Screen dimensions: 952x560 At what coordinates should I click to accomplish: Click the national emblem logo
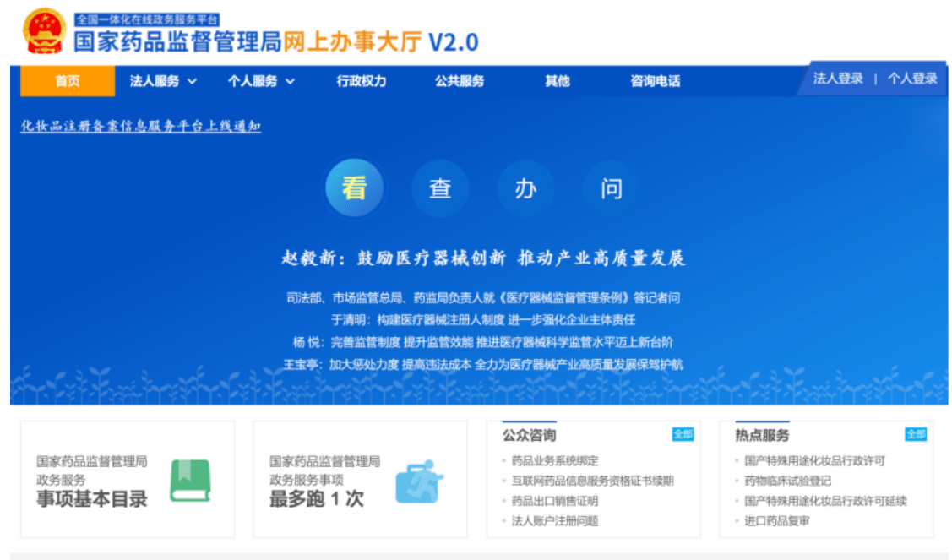coord(44,31)
